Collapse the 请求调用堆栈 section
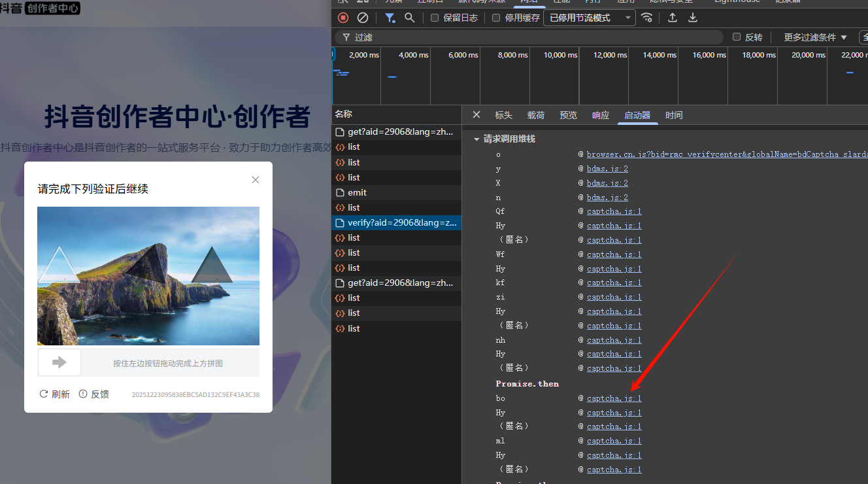Image resolution: width=868 pixels, height=484 pixels. 476,139
